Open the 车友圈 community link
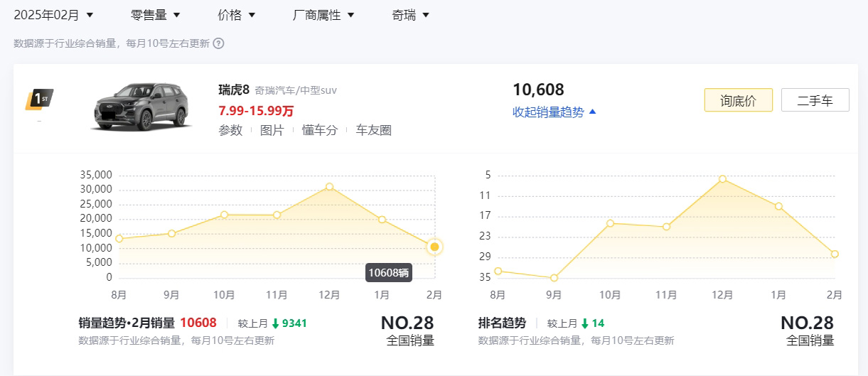Image resolution: width=868 pixels, height=376 pixels. 373,130
